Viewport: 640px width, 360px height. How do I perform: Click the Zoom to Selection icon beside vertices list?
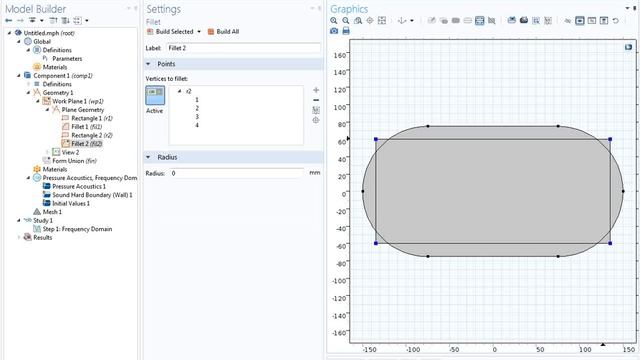[316, 120]
